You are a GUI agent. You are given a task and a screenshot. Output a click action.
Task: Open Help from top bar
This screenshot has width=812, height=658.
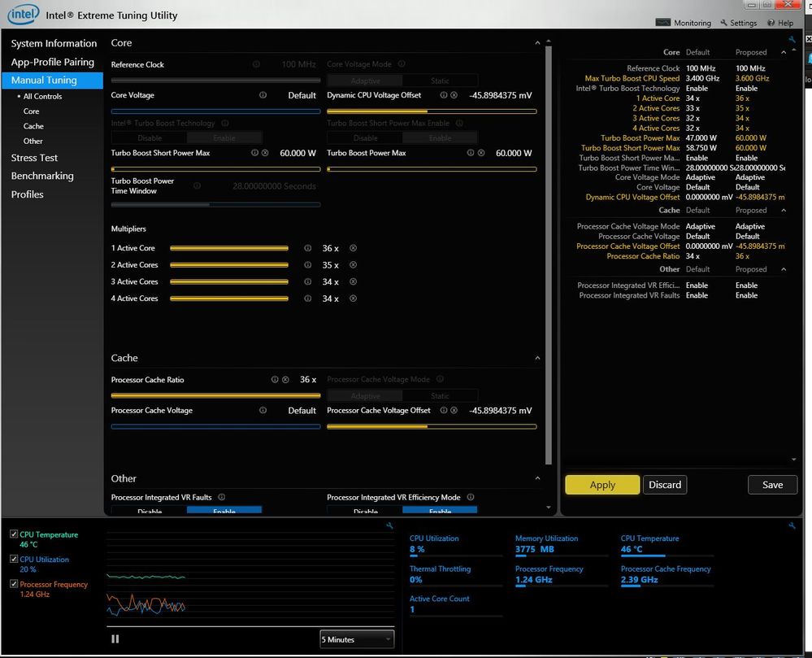780,23
